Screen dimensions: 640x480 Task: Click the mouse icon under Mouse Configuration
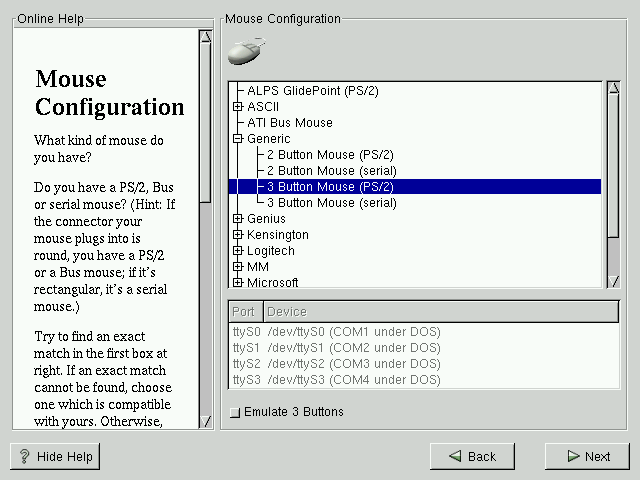pos(246,51)
